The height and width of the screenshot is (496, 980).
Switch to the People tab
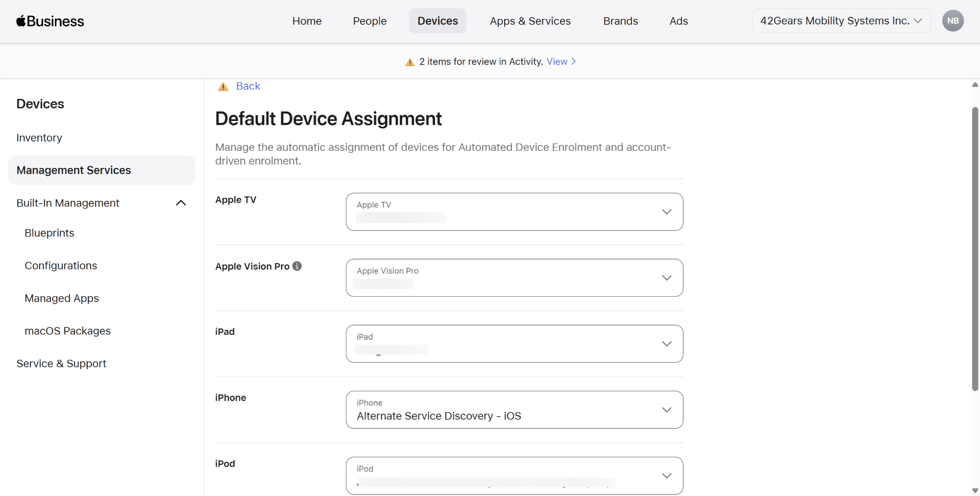(x=369, y=21)
